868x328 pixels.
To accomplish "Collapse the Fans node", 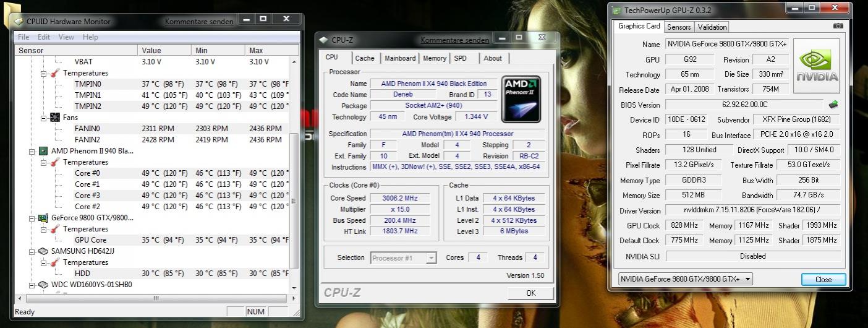I will coord(45,118).
